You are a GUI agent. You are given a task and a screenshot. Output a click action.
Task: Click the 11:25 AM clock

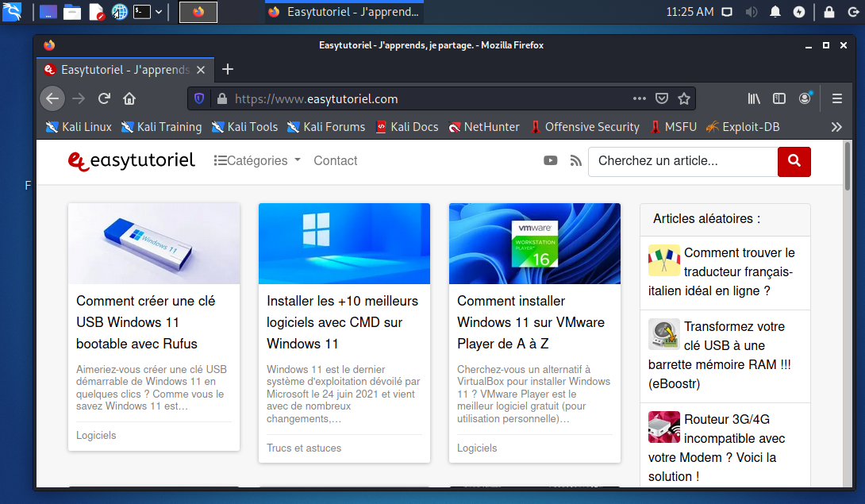[x=690, y=12]
